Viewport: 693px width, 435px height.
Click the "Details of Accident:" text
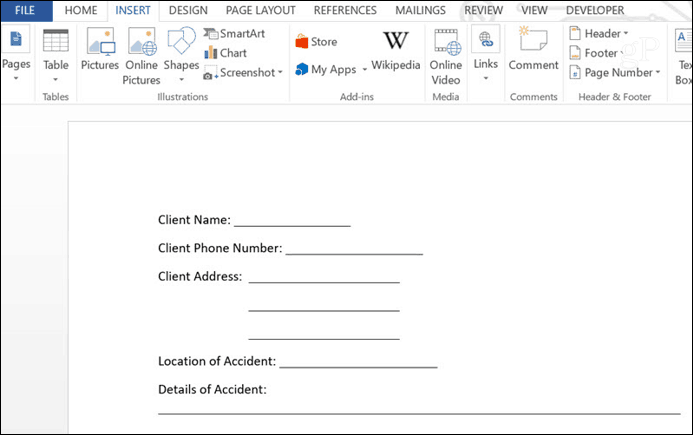point(213,390)
